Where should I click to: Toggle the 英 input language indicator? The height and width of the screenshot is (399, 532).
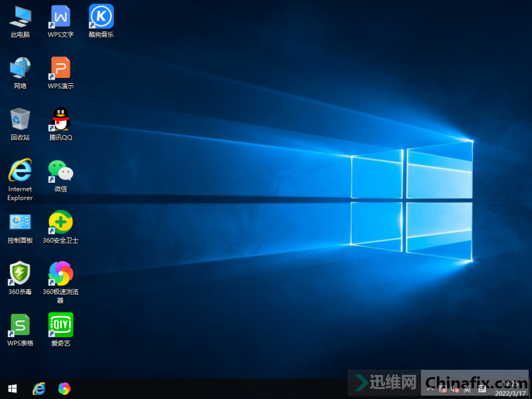[468, 389]
